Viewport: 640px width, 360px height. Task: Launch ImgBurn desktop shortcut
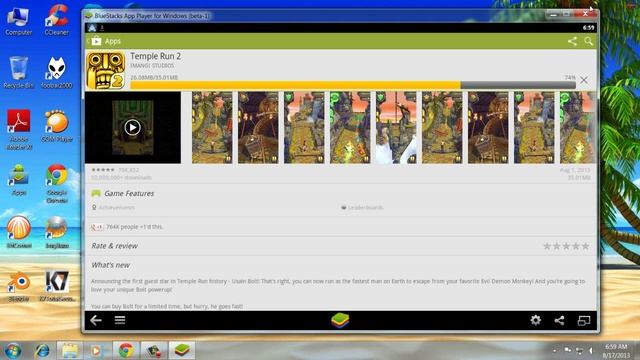(57, 232)
